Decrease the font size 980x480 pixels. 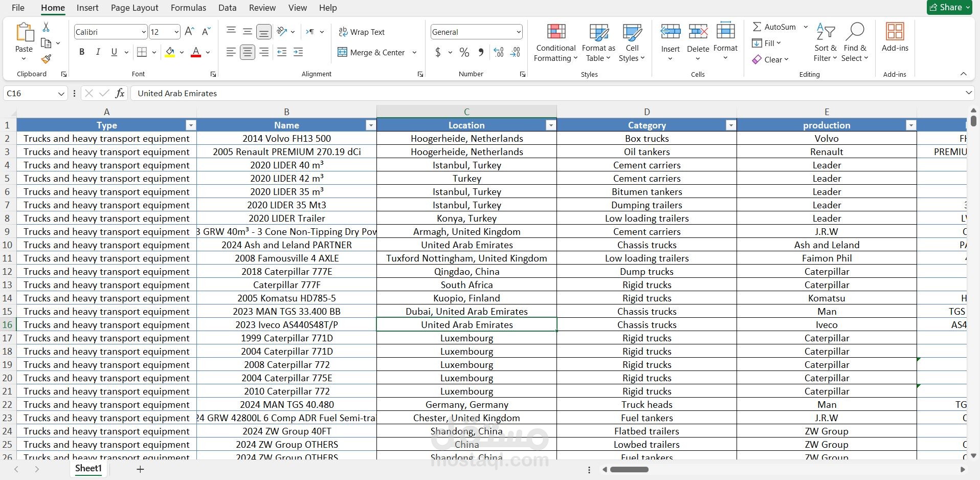point(206,32)
